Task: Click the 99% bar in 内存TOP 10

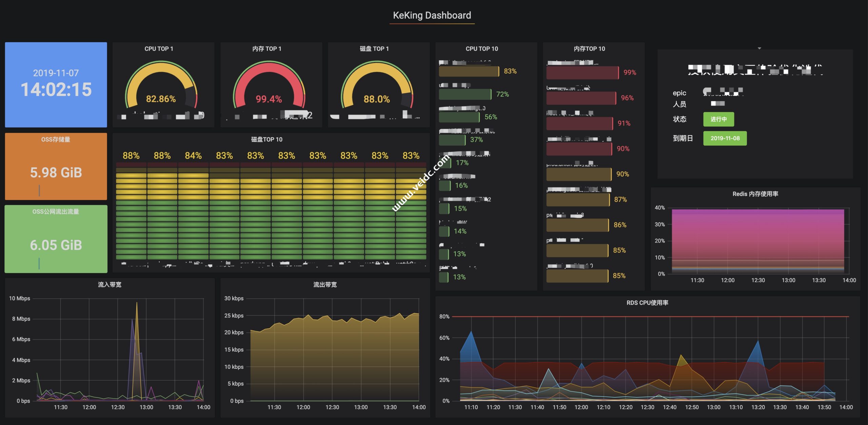Action: coord(582,73)
